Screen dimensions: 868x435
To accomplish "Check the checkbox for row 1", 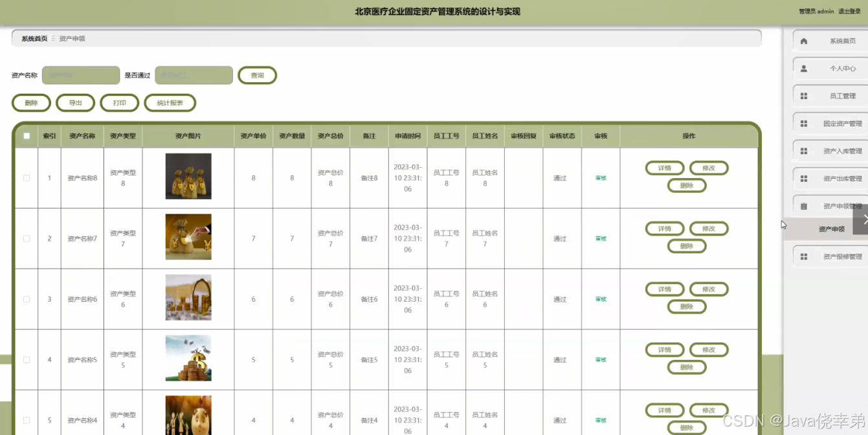I will point(27,178).
